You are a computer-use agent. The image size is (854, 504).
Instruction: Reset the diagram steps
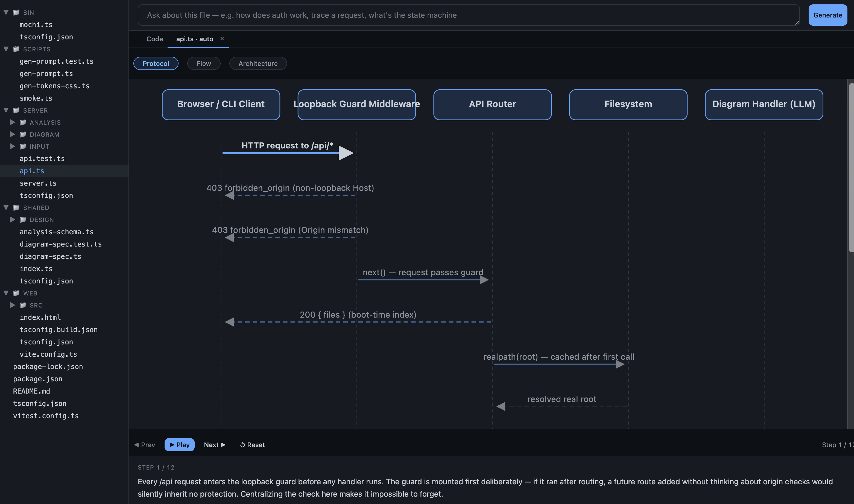point(252,445)
